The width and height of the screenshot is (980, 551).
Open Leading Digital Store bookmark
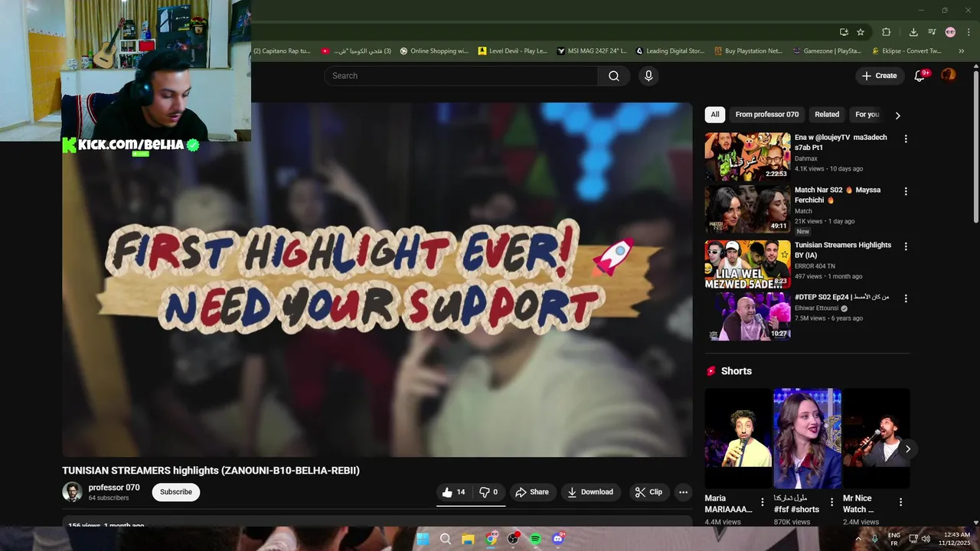670,51
